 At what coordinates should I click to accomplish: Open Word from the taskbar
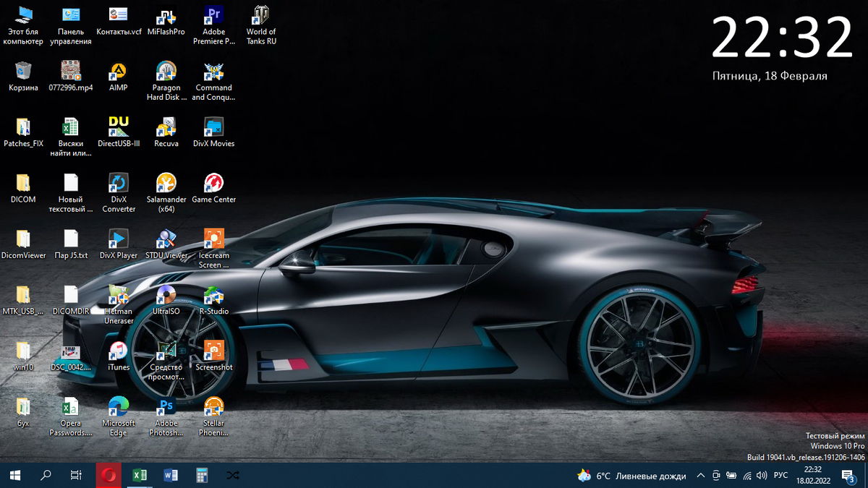click(171, 475)
